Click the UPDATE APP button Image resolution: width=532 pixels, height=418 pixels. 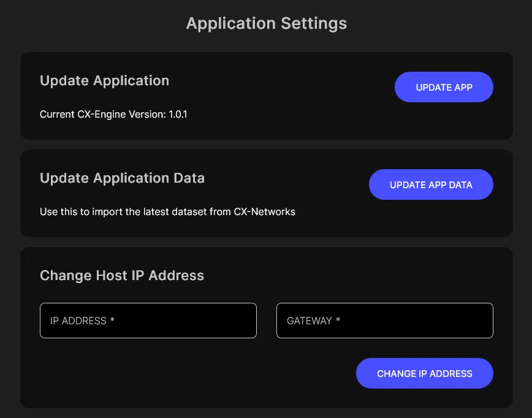click(x=444, y=87)
